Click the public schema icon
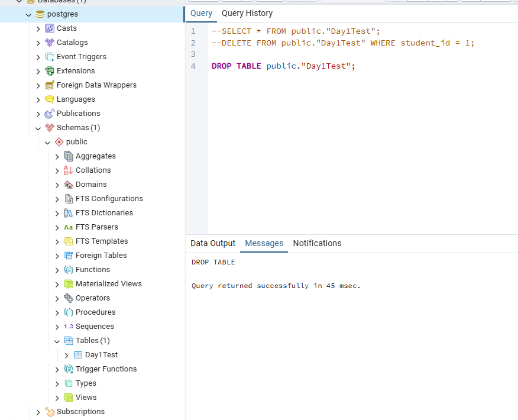The image size is (518, 420). pyautogui.click(x=59, y=142)
